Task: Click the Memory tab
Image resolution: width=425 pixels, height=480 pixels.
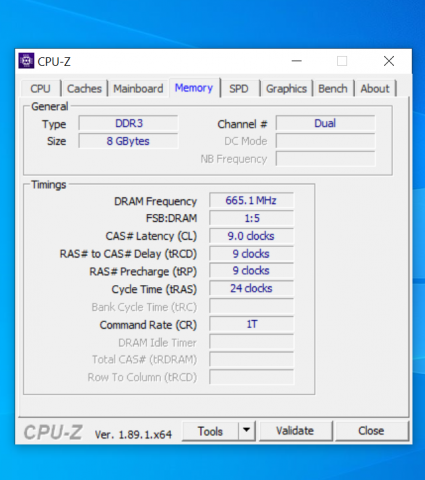Action: (194, 88)
